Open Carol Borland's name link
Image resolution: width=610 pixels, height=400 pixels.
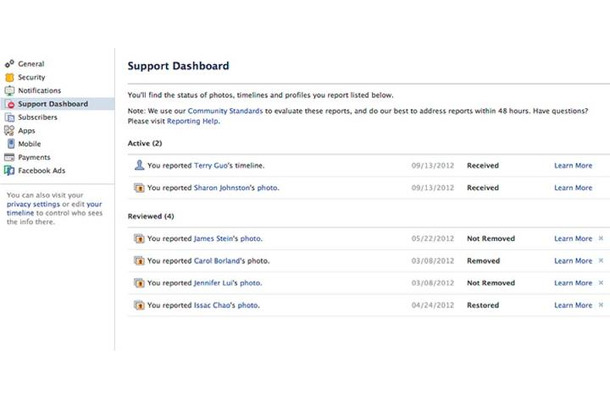point(217,261)
